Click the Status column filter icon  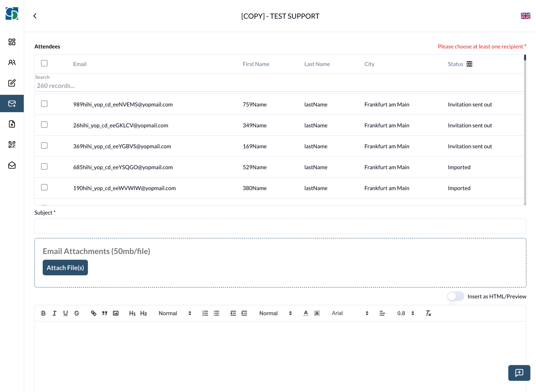point(469,64)
